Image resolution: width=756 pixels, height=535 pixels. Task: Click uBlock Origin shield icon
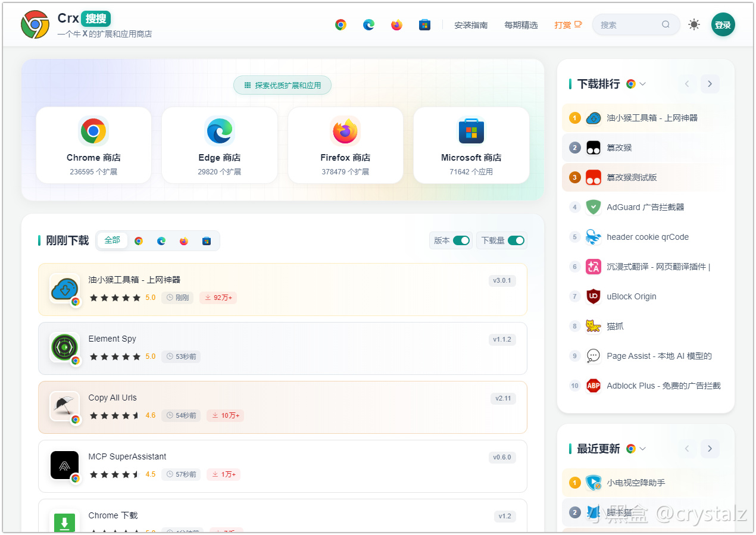[x=593, y=296]
